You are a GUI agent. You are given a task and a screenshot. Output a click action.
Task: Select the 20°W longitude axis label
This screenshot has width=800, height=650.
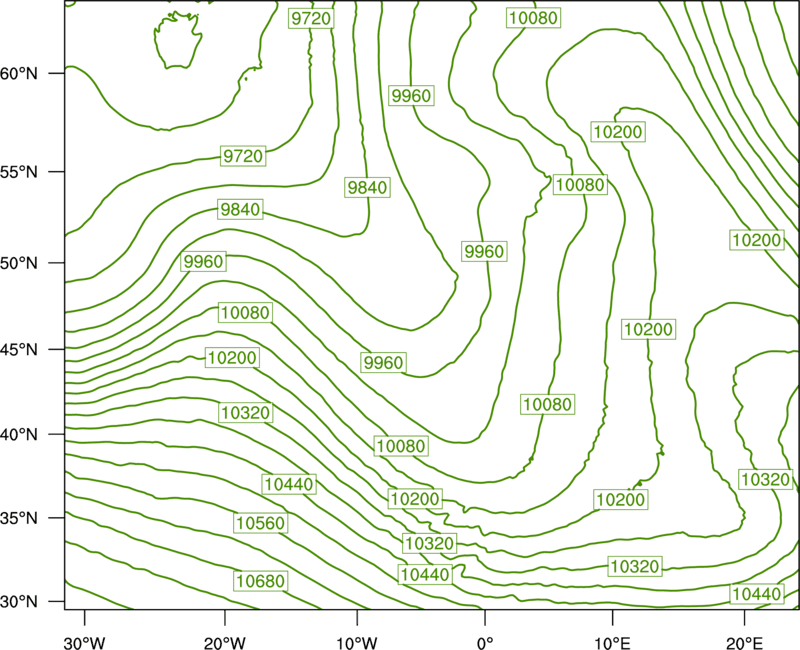pos(224,643)
